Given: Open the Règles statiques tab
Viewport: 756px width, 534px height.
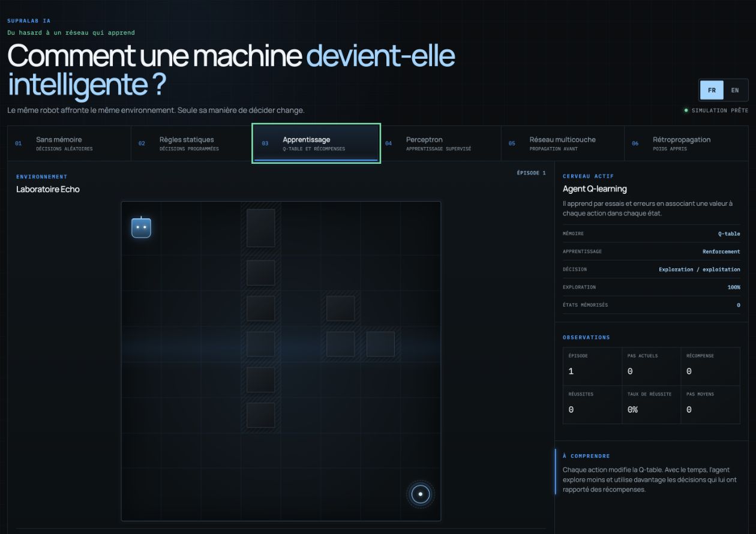Looking at the screenshot, I should point(193,143).
